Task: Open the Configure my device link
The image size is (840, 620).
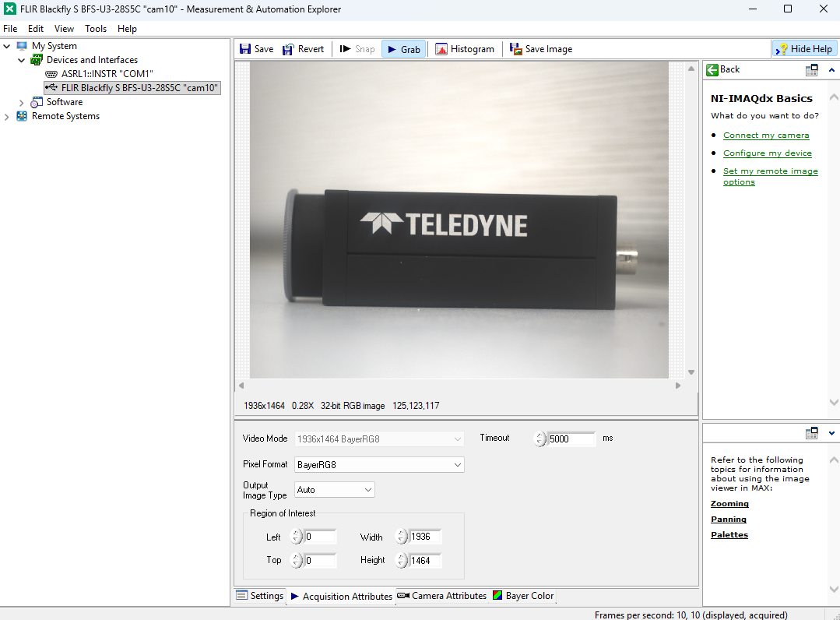Action: [767, 153]
